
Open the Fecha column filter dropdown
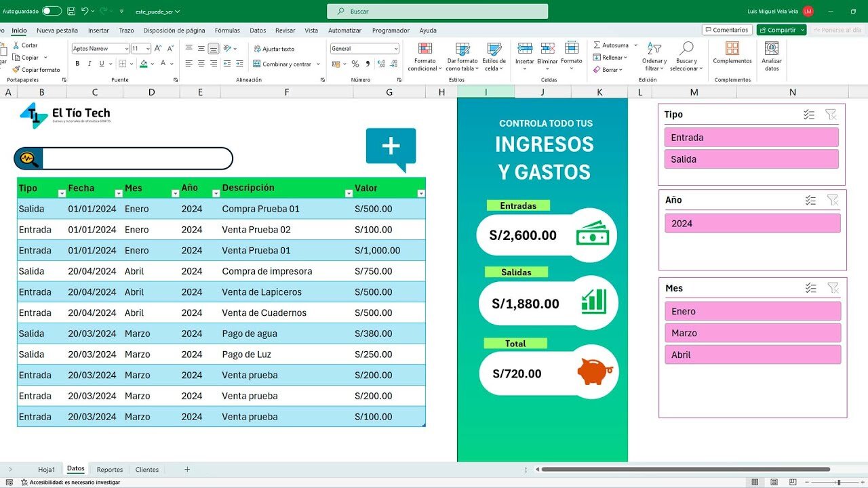tap(119, 194)
